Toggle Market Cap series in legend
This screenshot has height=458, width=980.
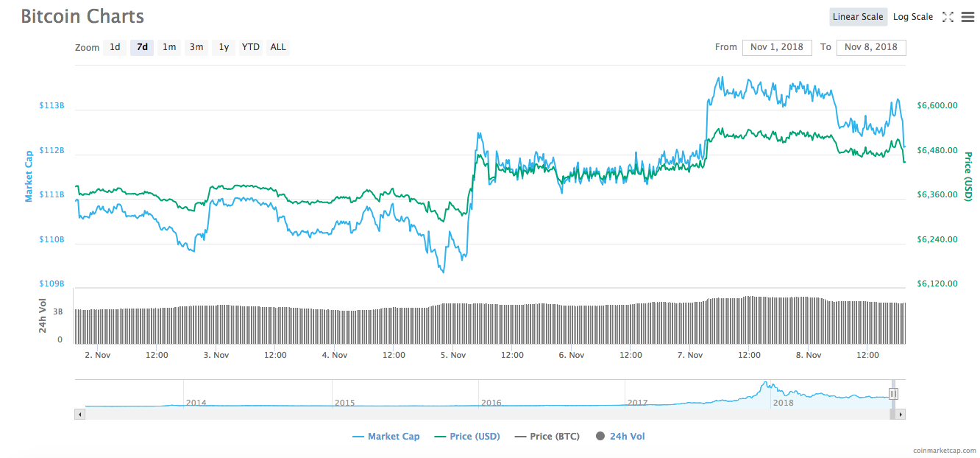pyautogui.click(x=386, y=437)
